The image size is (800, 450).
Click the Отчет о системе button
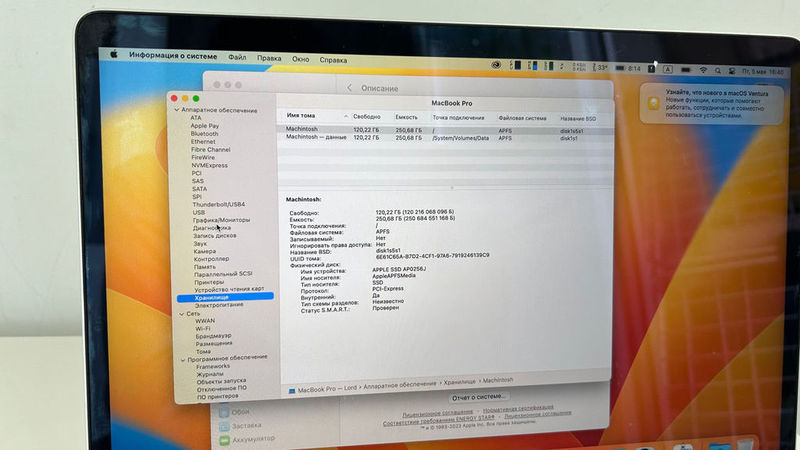click(478, 397)
